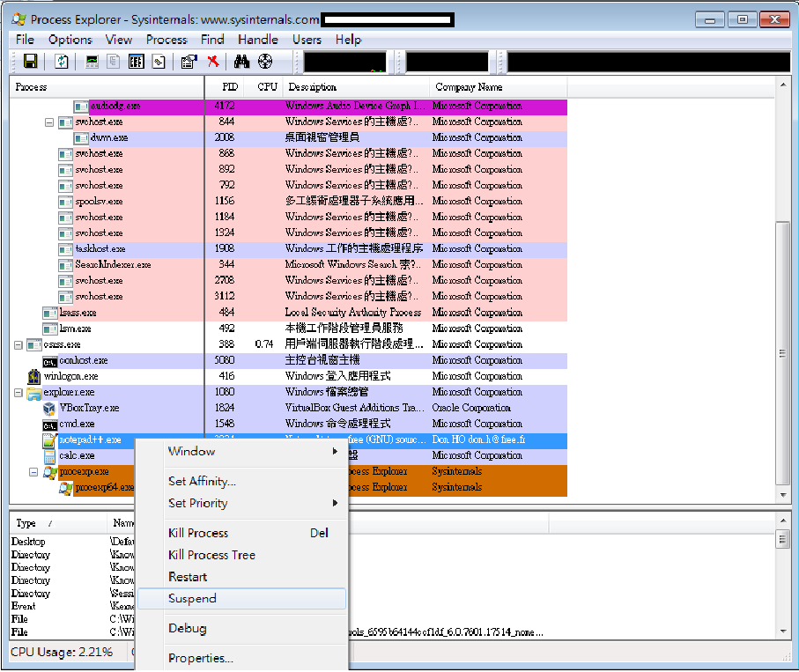Click the CPU Usage status bar entry
This screenshot has height=672, width=799.
[62, 652]
